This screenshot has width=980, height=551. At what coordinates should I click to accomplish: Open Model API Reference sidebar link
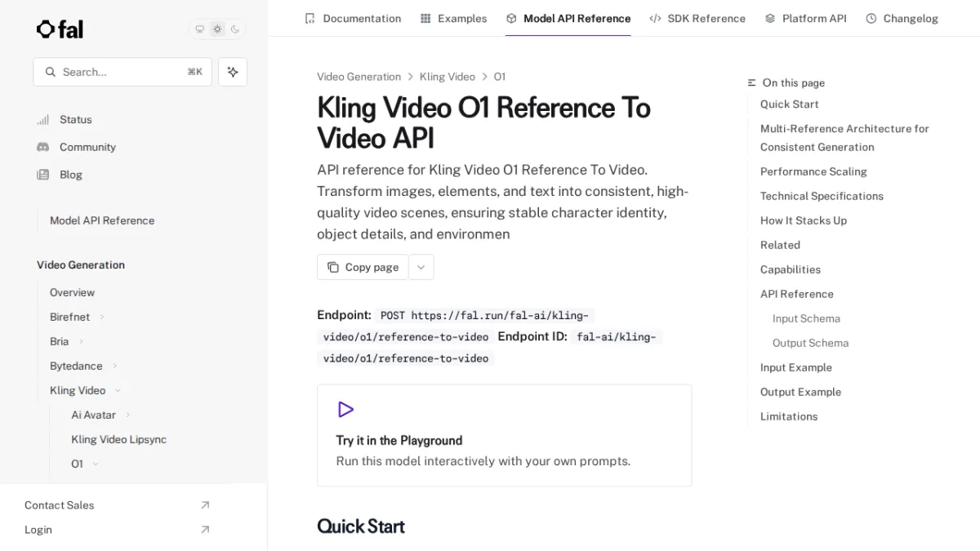tap(102, 220)
